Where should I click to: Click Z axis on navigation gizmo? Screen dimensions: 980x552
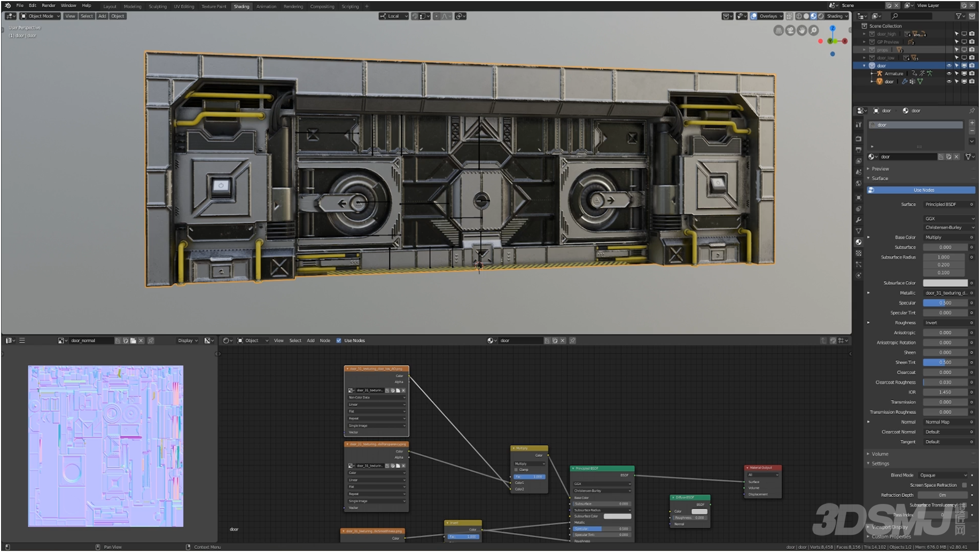(832, 28)
